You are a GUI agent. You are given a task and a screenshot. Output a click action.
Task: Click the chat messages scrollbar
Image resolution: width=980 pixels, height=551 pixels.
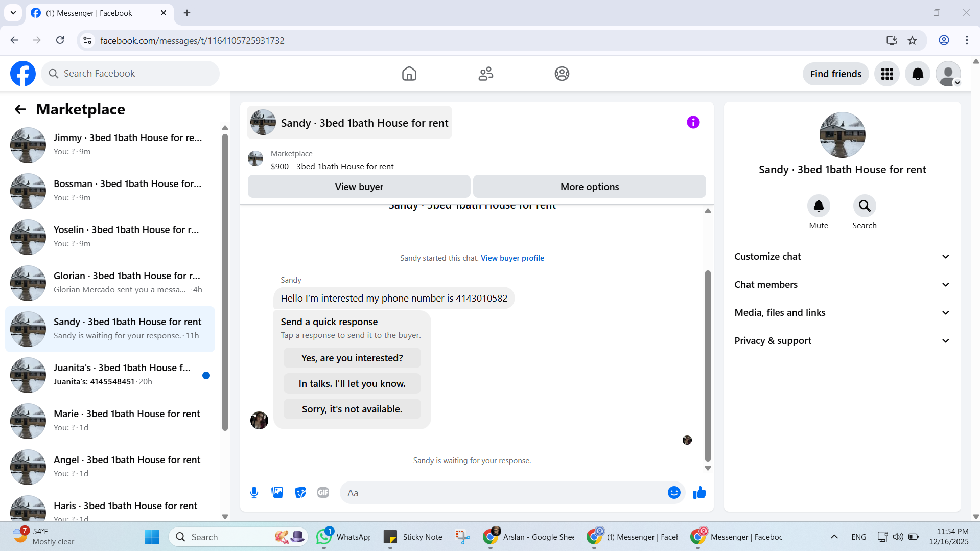(x=708, y=365)
